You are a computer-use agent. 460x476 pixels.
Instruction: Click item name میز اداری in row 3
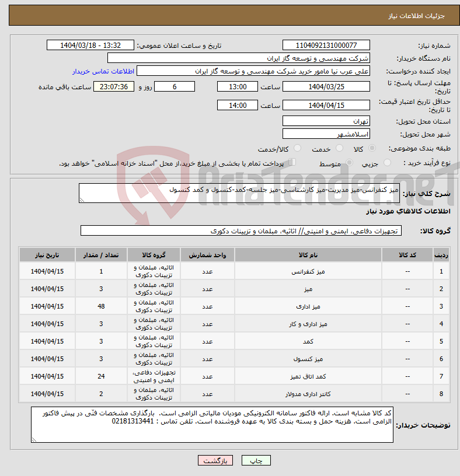[x=308, y=307]
